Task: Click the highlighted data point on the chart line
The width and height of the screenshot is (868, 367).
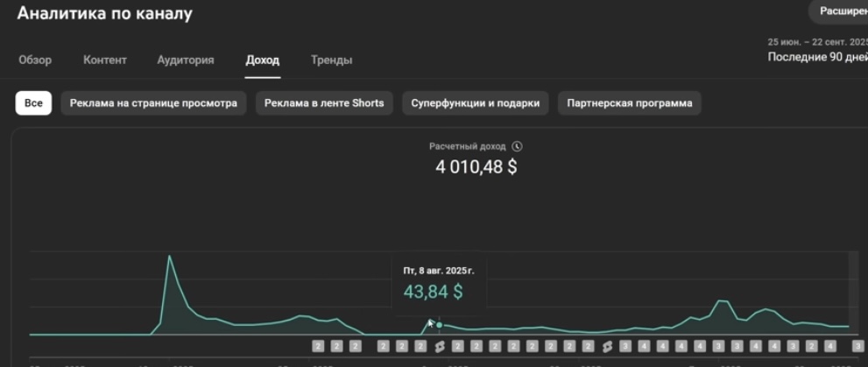Action: click(439, 325)
